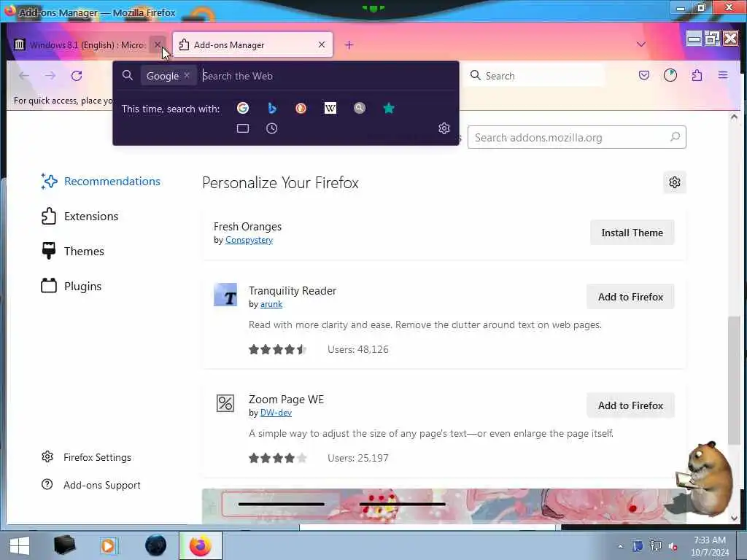
Task: Install the Fresh Oranges theme
Action: [x=632, y=233]
